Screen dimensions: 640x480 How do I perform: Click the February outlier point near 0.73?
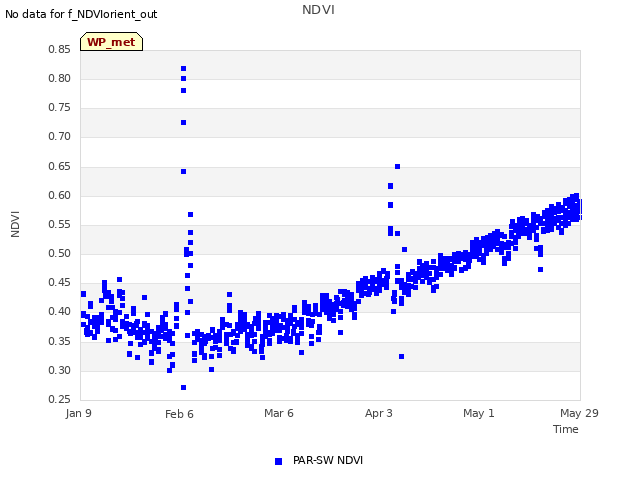click(x=184, y=122)
